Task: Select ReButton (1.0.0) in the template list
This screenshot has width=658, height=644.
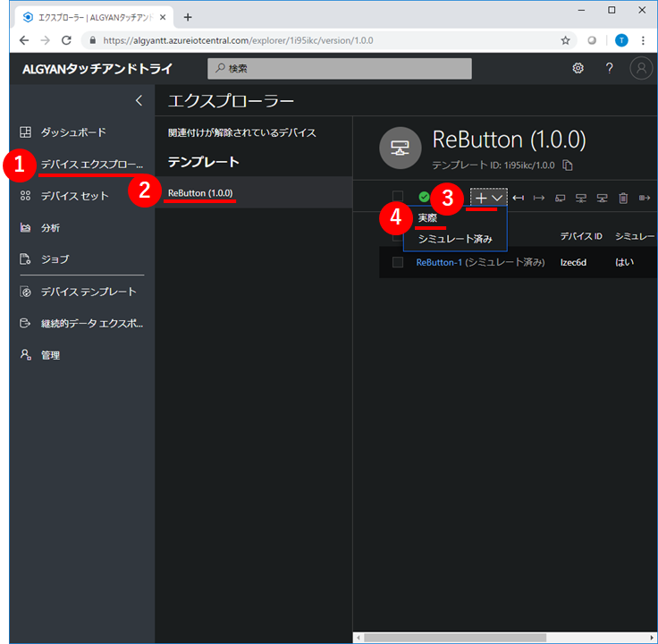Action: [254, 192]
